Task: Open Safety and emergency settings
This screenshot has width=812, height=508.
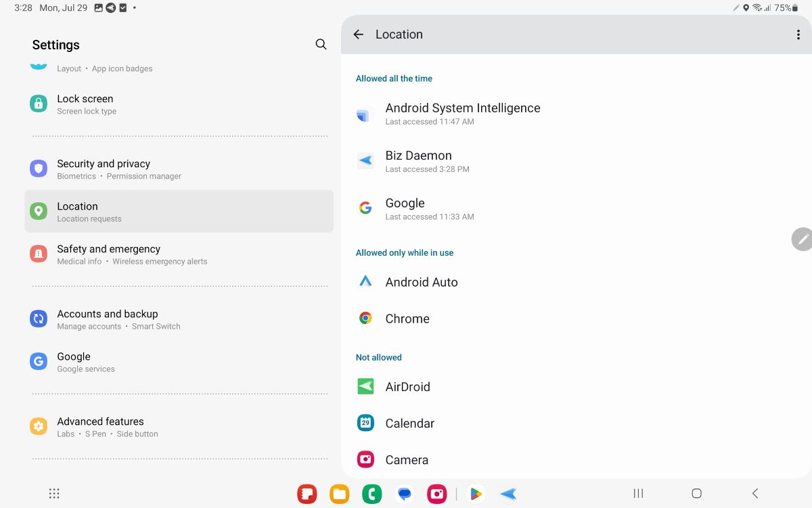Action: [x=108, y=254]
